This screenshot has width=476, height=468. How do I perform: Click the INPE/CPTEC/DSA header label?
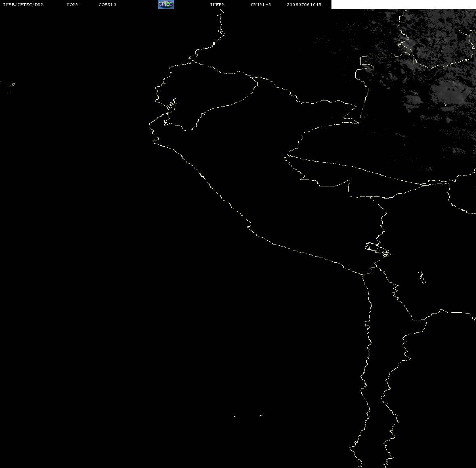pyautogui.click(x=23, y=4)
